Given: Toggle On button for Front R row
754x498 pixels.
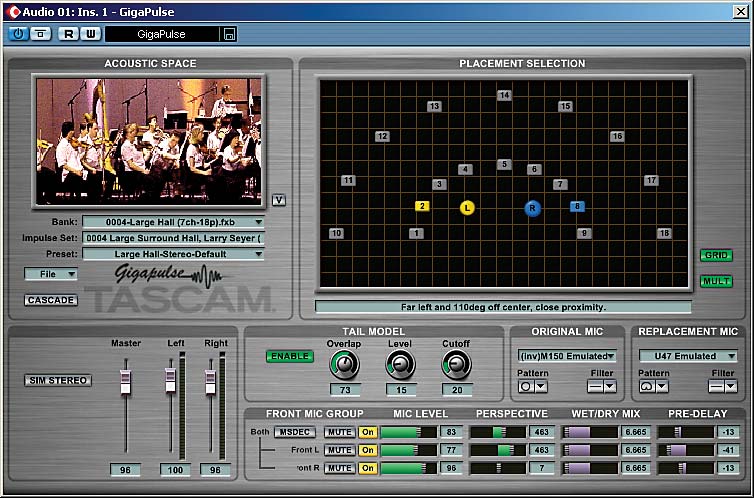Looking at the screenshot, I should (368, 468).
